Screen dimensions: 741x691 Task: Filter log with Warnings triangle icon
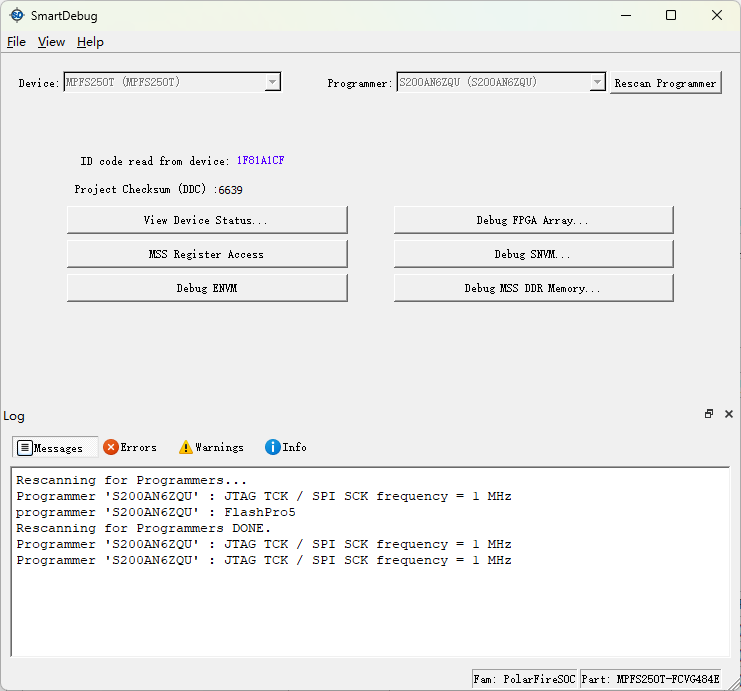186,447
